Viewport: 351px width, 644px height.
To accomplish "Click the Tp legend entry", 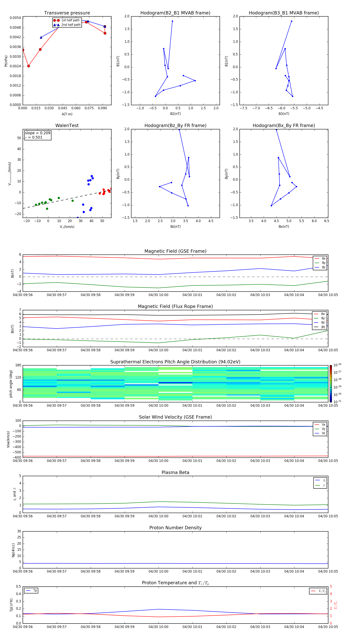I will pyautogui.click(x=31, y=591).
